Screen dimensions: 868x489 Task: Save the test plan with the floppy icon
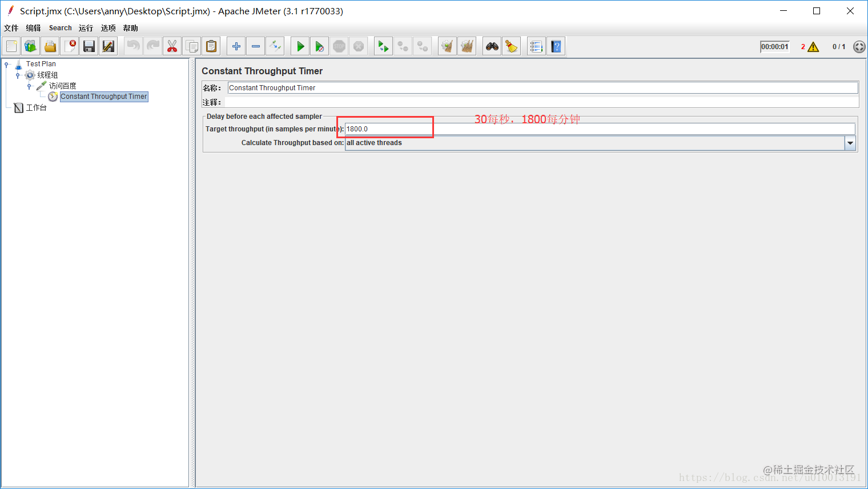(89, 46)
